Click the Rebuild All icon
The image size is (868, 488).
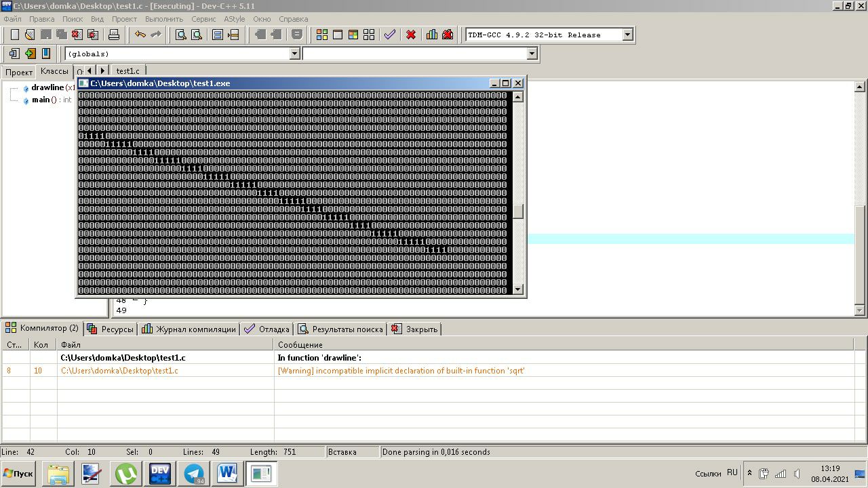[x=369, y=35]
